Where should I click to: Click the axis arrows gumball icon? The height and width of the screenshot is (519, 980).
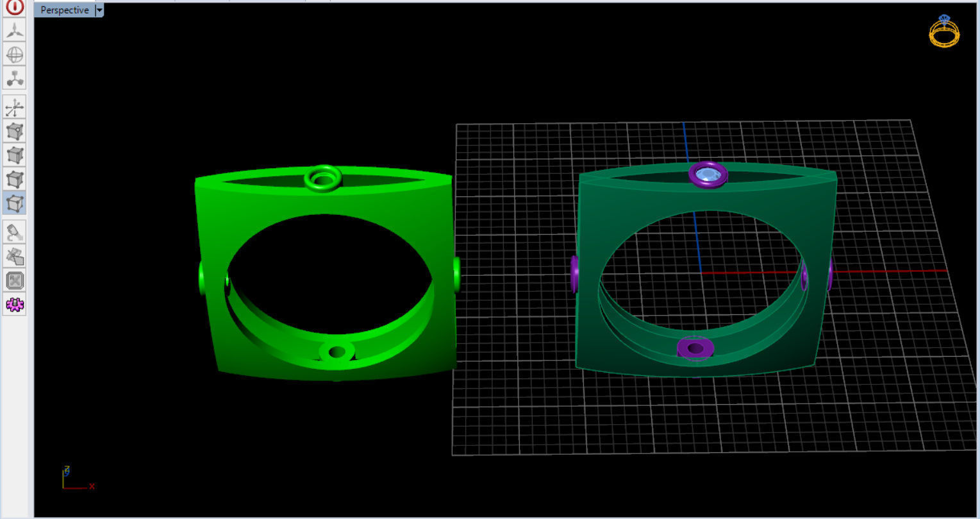click(x=15, y=107)
